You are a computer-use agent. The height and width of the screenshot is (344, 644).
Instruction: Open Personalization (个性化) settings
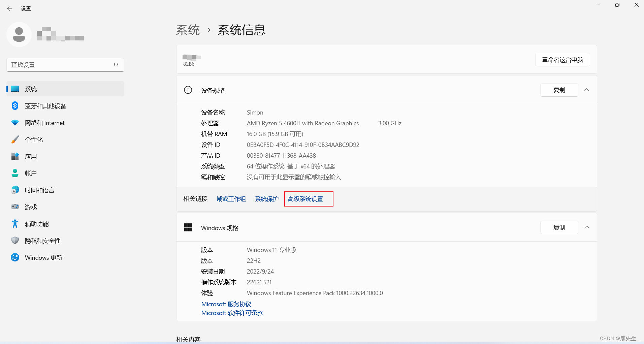pyautogui.click(x=34, y=140)
